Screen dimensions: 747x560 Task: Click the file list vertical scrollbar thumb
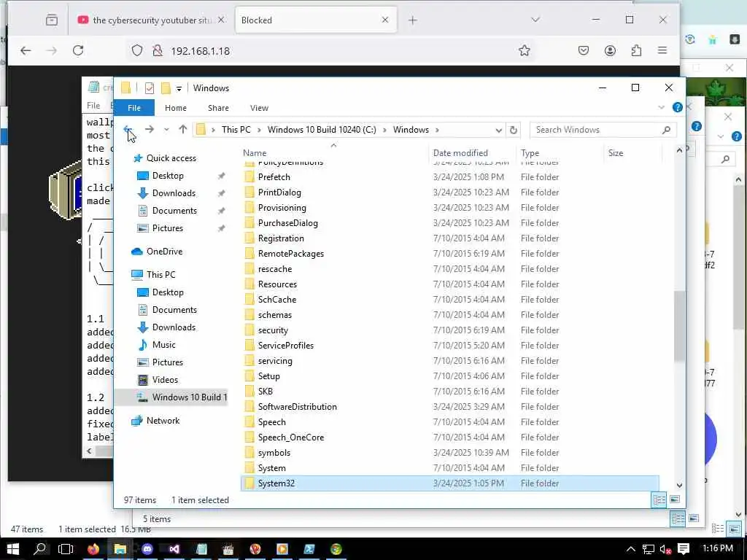(679, 326)
